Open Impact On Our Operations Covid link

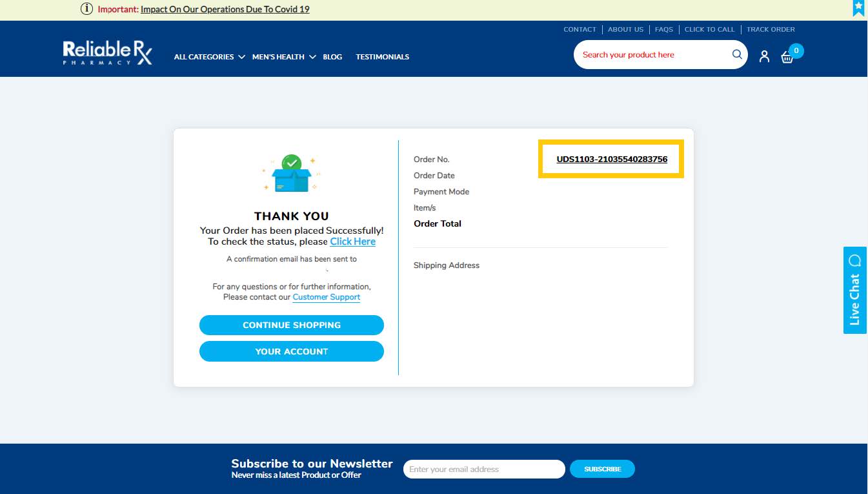tap(225, 9)
